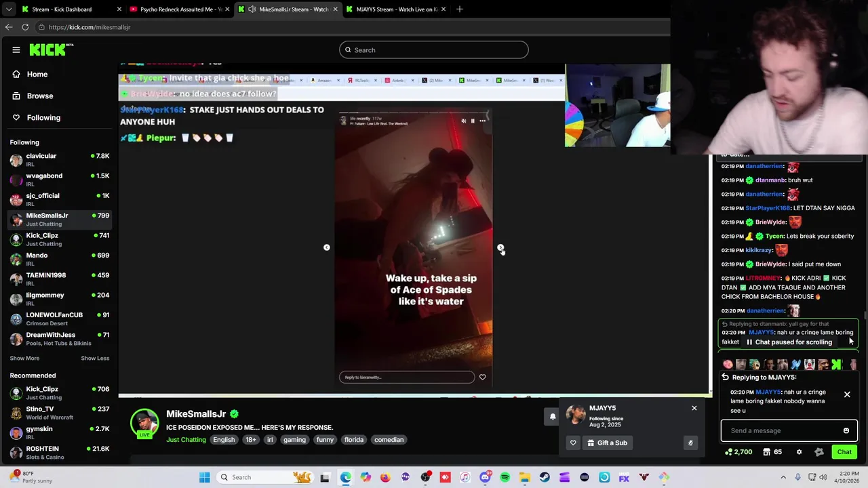Open Following in sidebar
The width and height of the screenshot is (868, 488).
43,118
